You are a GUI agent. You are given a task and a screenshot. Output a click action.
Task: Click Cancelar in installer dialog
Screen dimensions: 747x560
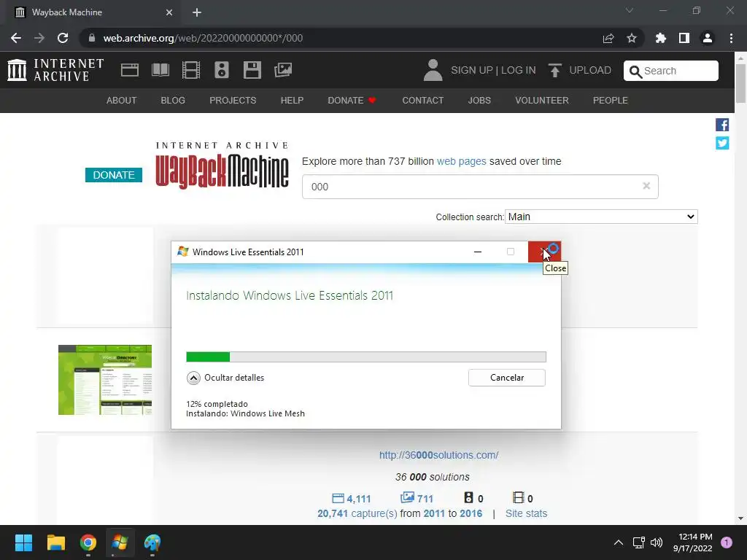pos(507,378)
